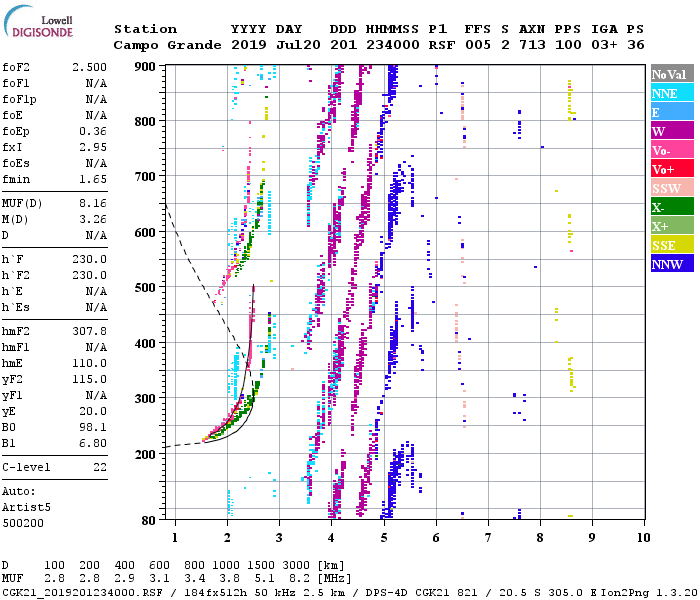Click the 500 km height axis label
Screen dimensions: 700x600
pos(145,288)
